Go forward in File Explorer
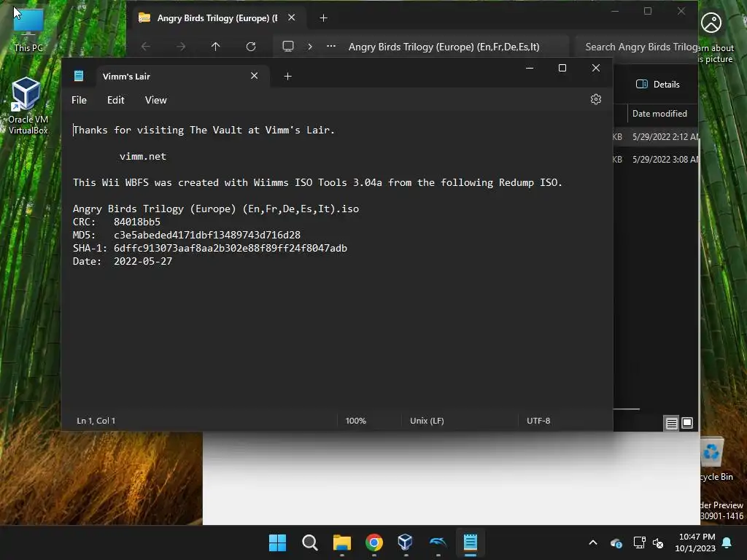 181,46
